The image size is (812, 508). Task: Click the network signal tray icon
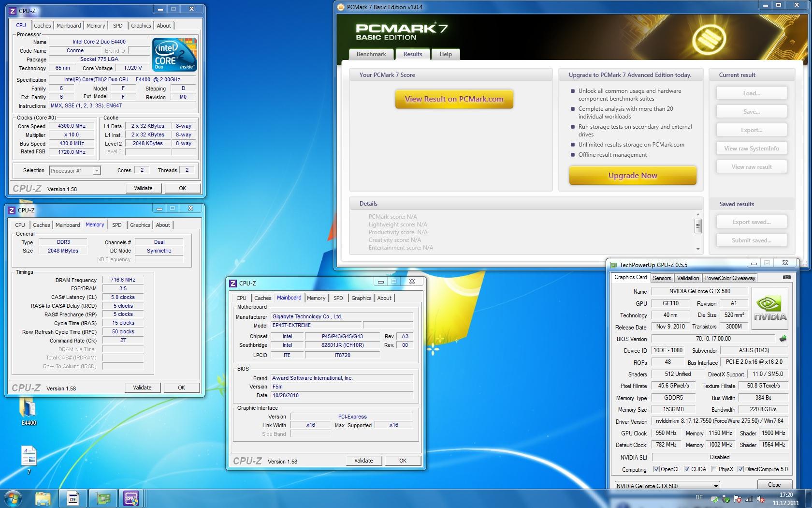tap(749, 499)
